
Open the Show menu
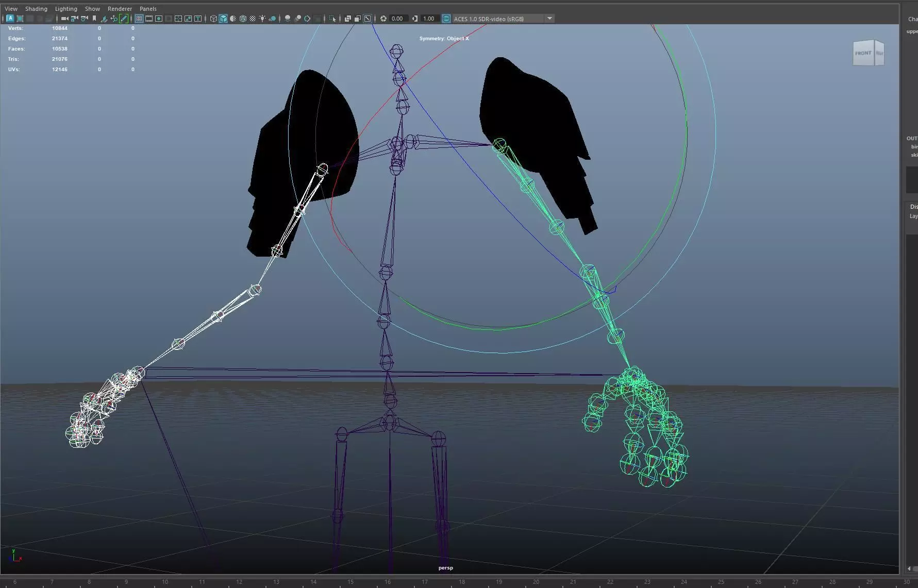pyautogui.click(x=92, y=9)
